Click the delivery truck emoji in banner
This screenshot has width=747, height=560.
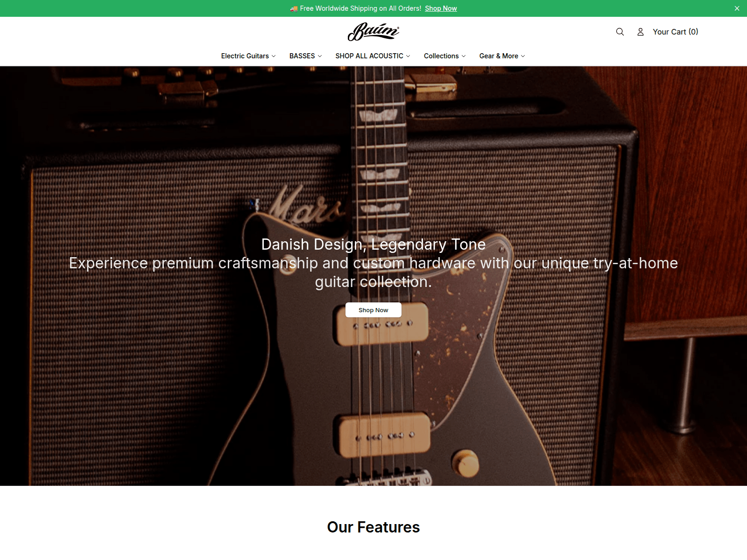pyautogui.click(x=294, y=8)
